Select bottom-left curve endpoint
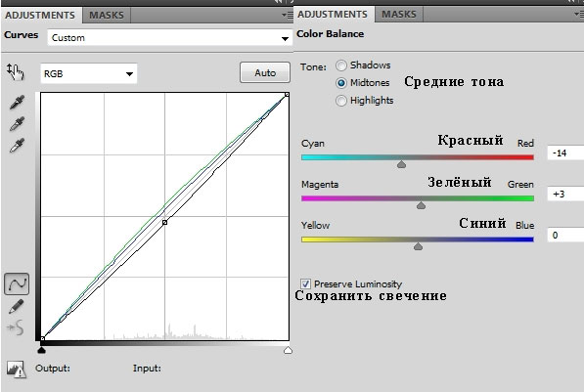 [x=42, y=338]
